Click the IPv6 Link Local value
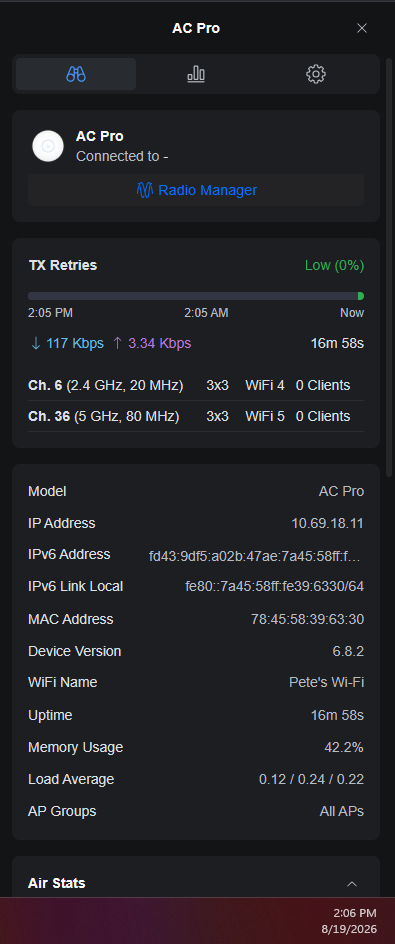 click(275, 586)
